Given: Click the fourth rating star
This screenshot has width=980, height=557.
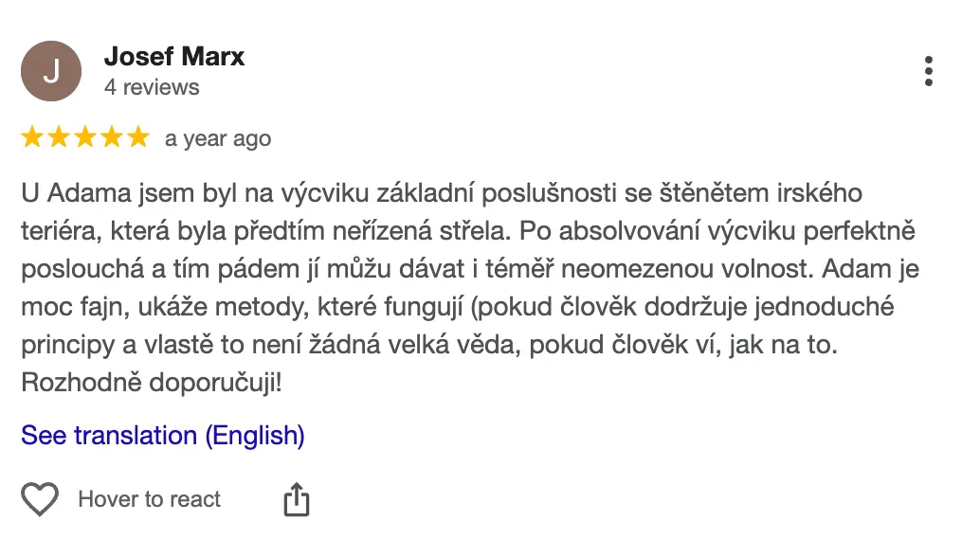Looking at the screenshot, I should tap(112, 138).
